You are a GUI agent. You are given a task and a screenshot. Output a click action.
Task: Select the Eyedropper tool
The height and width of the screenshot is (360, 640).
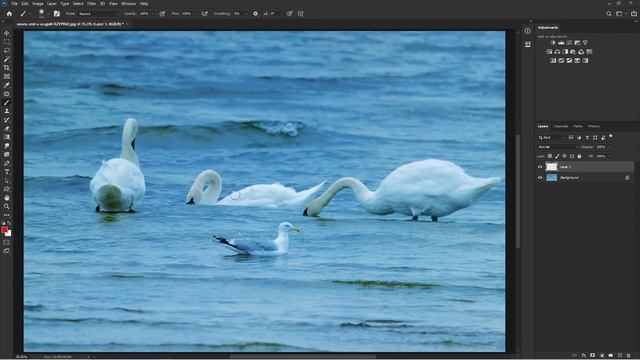click(x=7, y=85)
